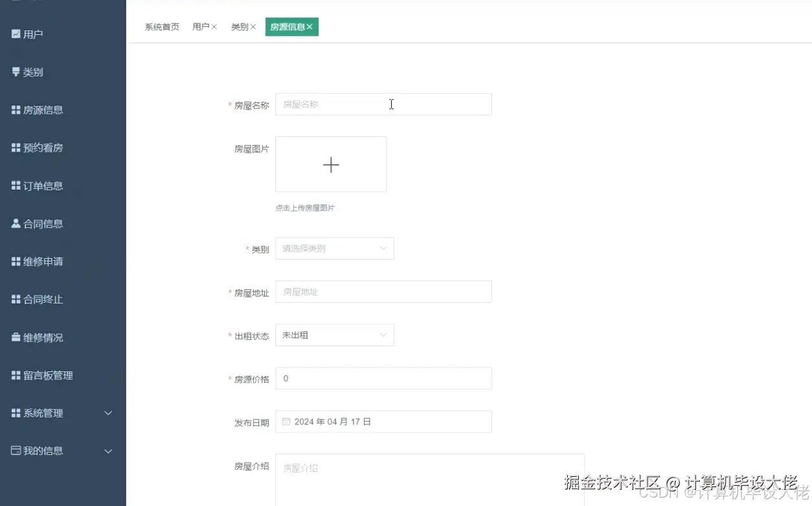The height and width of the screenshot is (506, 812).
Task: Click the 合同信息 person icon
Action: pyautogui.click(x=14, y=223)
